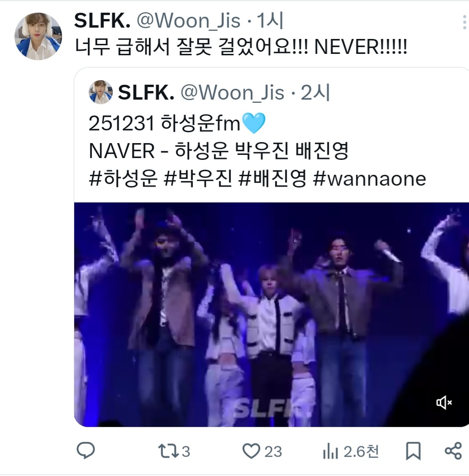The height and width of the screenshot is (476, 469).
Task: Open SLFK. profile picture at top
Action: pyautogui.click(x=38, y=36)
